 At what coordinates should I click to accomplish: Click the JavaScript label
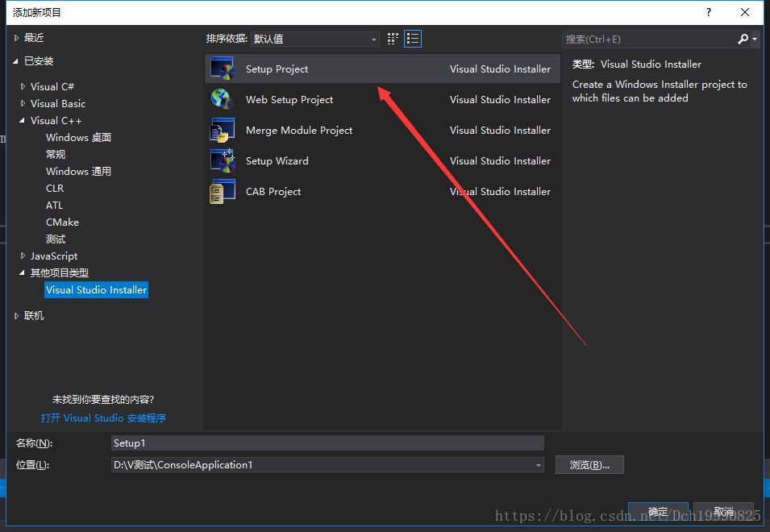[x=54, y=256]
